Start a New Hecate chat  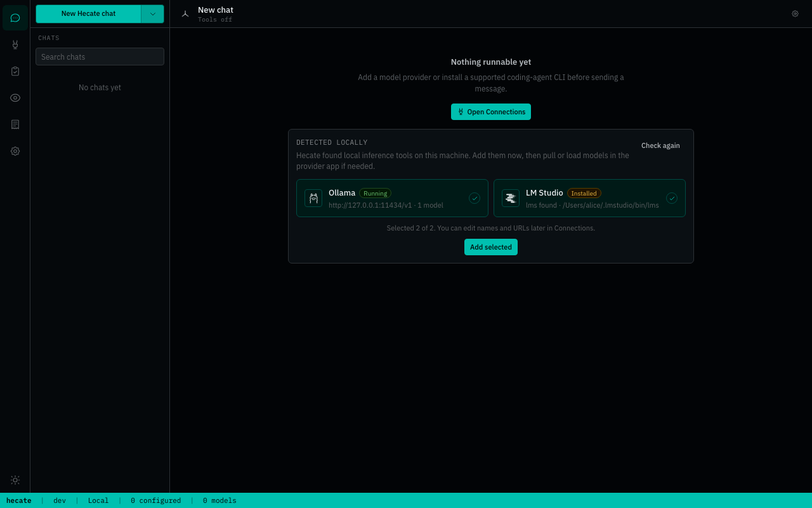point(88,13)
